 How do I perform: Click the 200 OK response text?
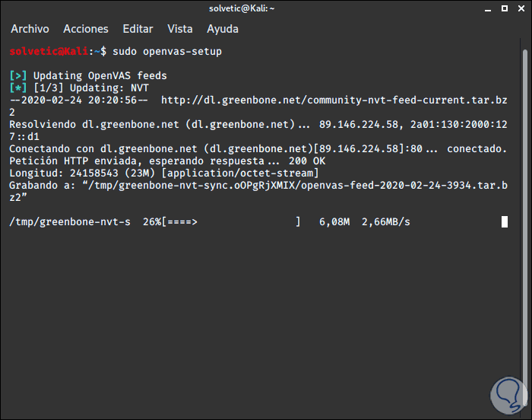pos(309,161)
